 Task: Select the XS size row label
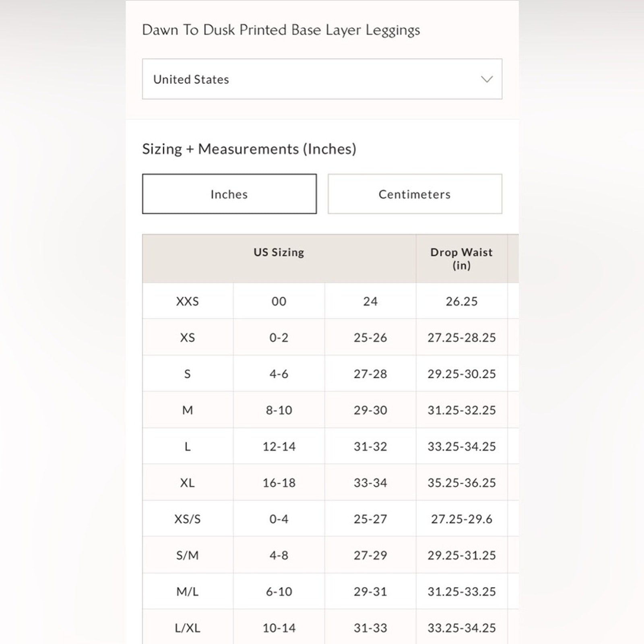tap(187, 337)
